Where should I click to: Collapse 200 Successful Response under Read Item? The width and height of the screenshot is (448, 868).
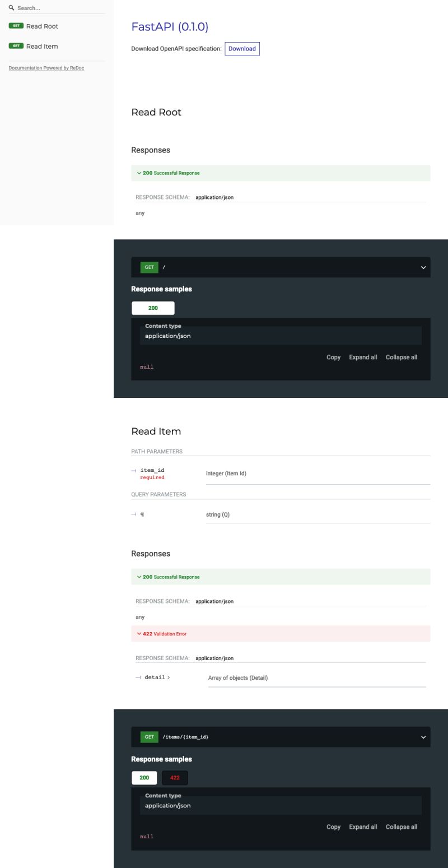click(x=281, y=577)
